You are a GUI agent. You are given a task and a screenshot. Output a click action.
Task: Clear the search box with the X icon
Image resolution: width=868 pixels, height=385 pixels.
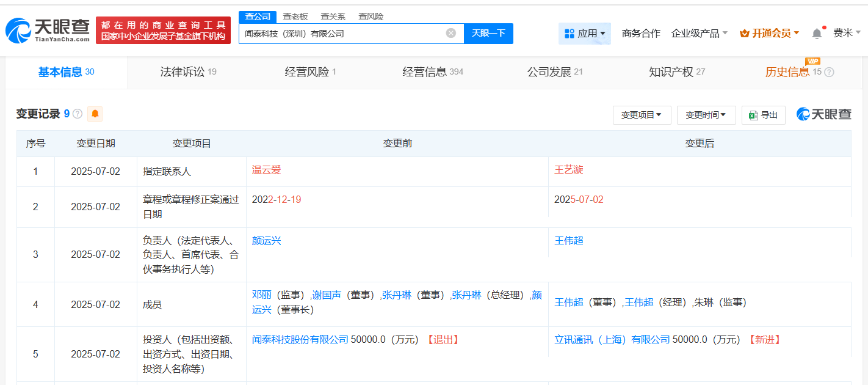click(451, 33)
